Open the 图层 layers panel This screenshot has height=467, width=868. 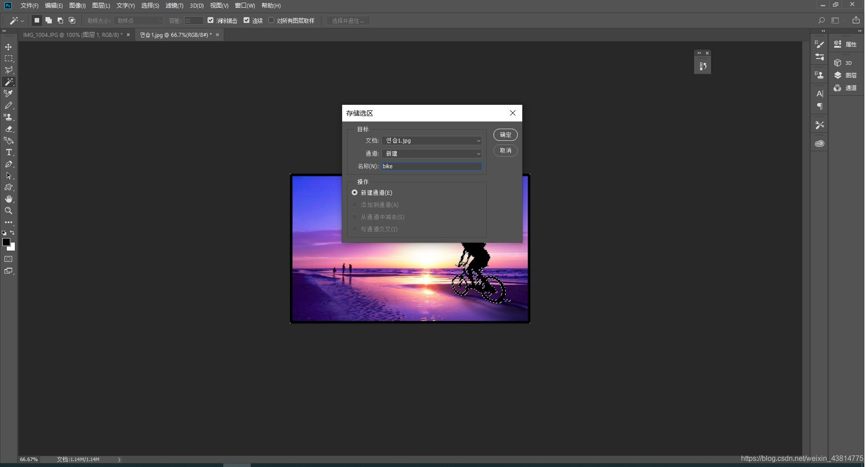(x=845, y=75)
